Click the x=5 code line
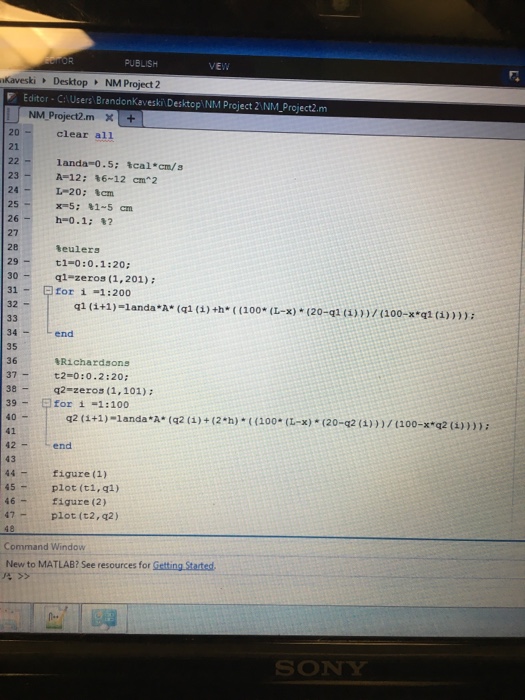Image resolution: width=525 pixels, height=700 pixels. 94,207
